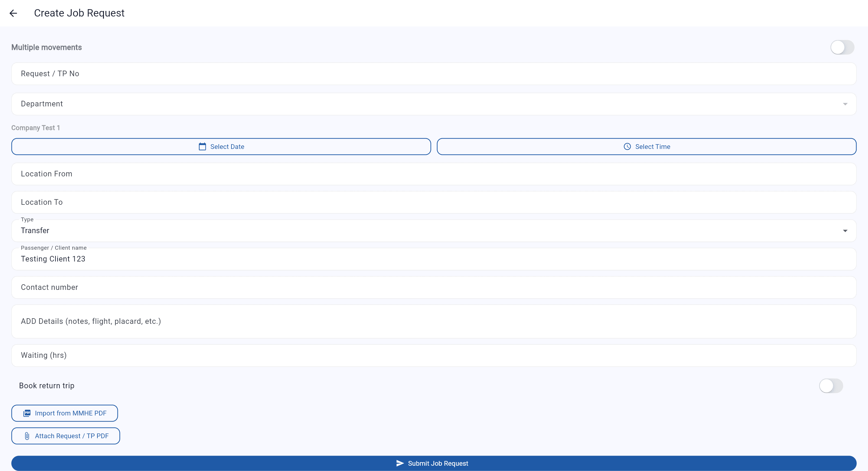Open the Type dropdown showing Transfer
This screenshot has width=868, height=471.
[434, 230]
